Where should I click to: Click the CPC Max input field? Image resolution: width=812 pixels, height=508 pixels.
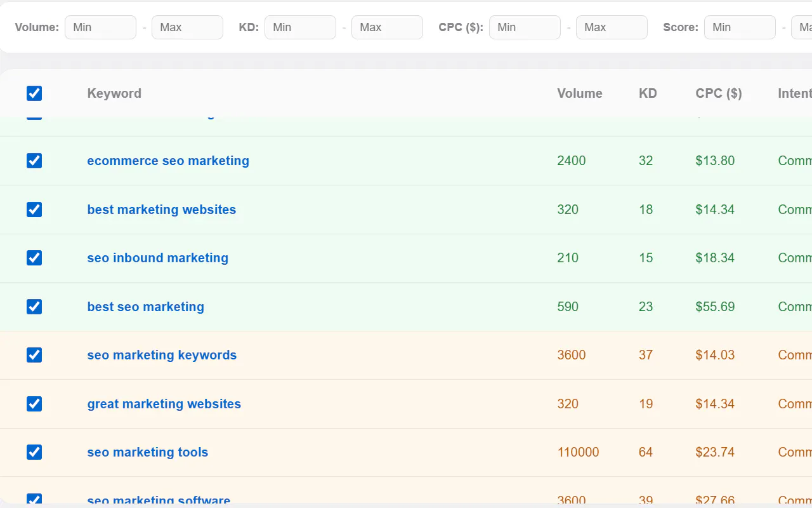[x=612, y=27]
